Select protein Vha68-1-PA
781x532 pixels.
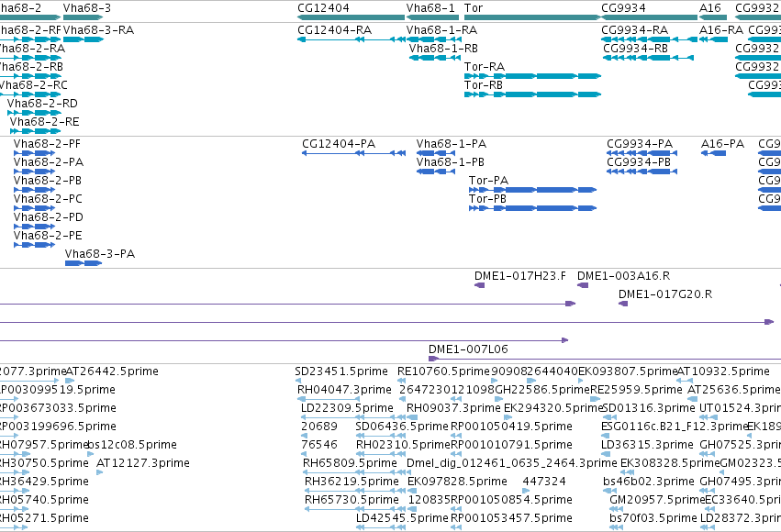coord(452,144)
